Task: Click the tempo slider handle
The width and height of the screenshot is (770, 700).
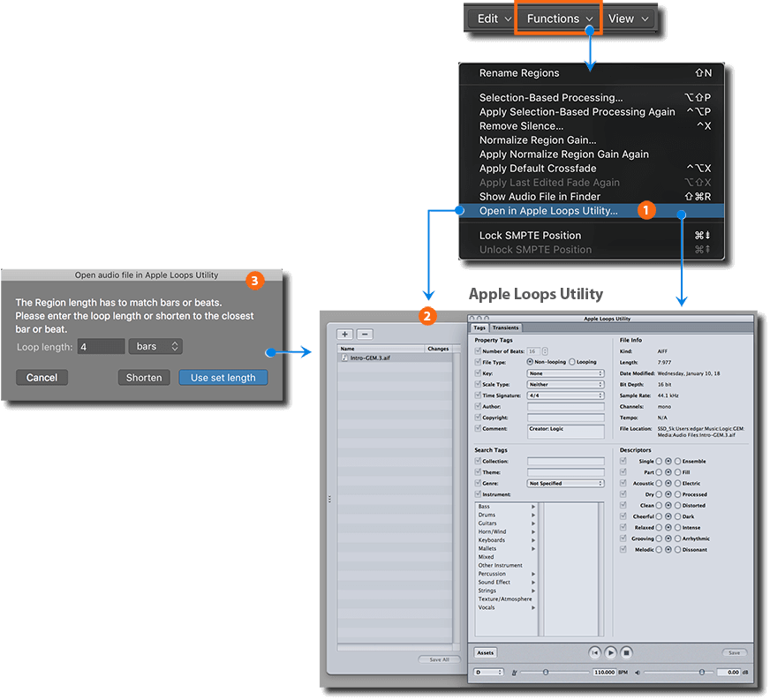Action: click(546, 673)
